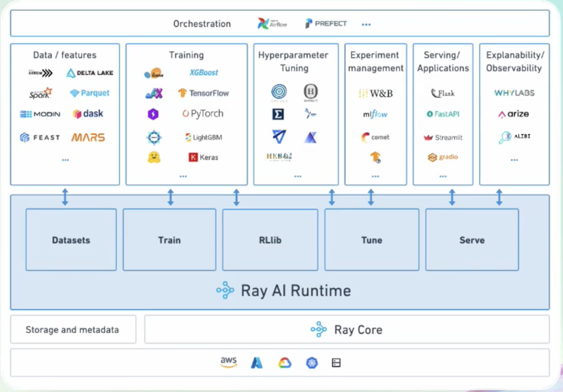
Task: Select the Delta Lake logo
Action: click(90, 73)
